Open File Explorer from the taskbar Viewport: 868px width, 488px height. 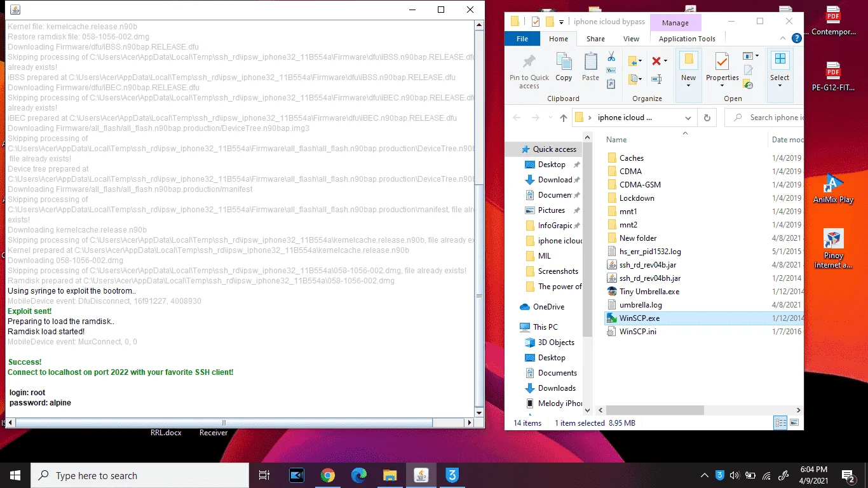(x=390, y=475)
